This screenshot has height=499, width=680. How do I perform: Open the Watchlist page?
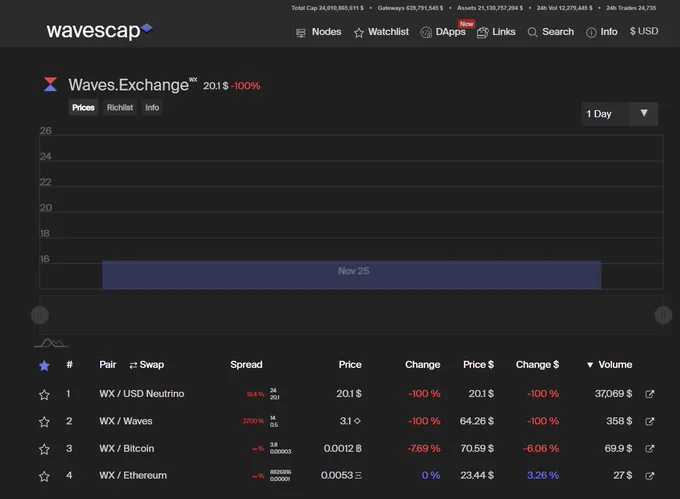point(381,32)
